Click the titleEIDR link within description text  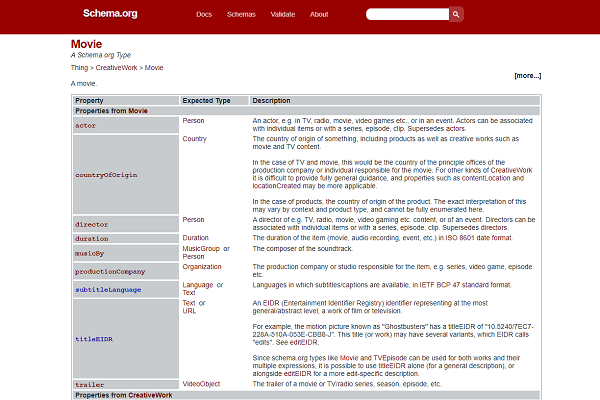(392, 366)
